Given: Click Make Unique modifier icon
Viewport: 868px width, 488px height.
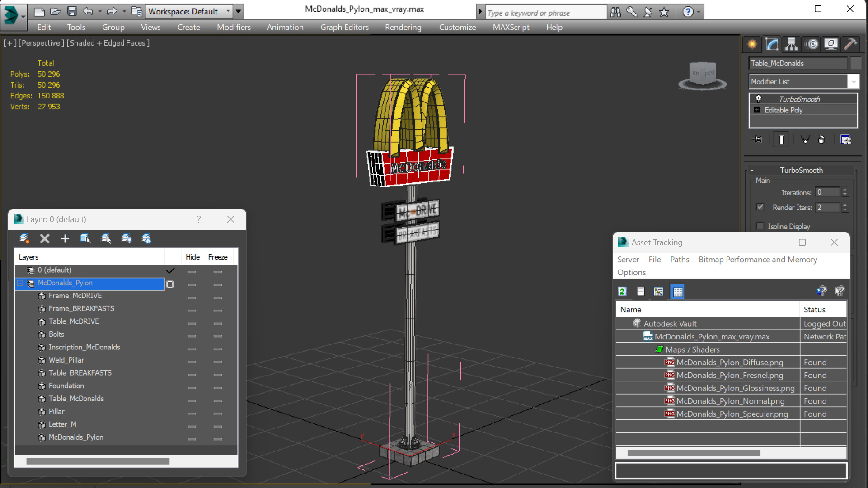Looking at the screenshot, I should click(x=805, y=139).
